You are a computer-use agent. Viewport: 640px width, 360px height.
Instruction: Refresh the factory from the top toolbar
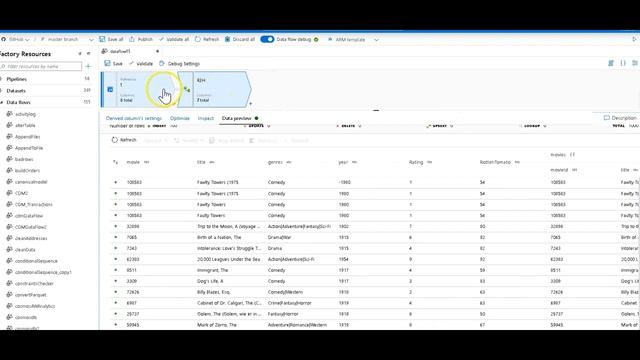pos(207,39)
